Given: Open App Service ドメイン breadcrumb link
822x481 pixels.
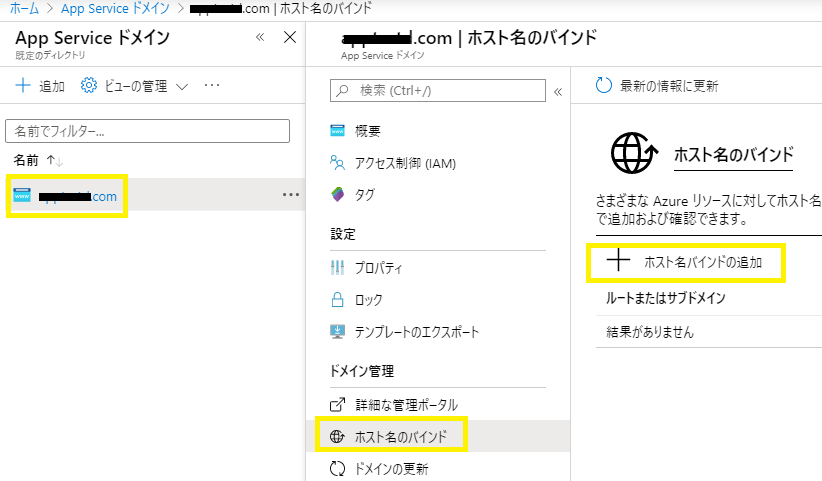Looking at the screenshot, I should point(115,8).
